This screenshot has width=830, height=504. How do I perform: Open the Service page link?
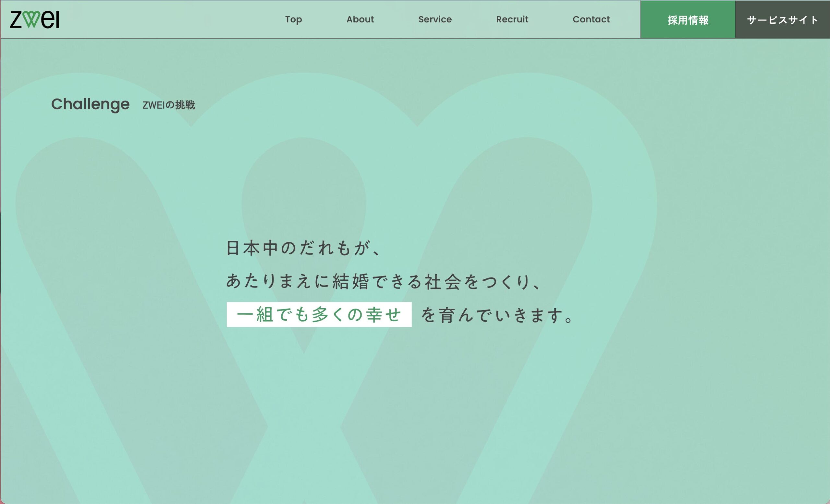(x=435, y=19)
